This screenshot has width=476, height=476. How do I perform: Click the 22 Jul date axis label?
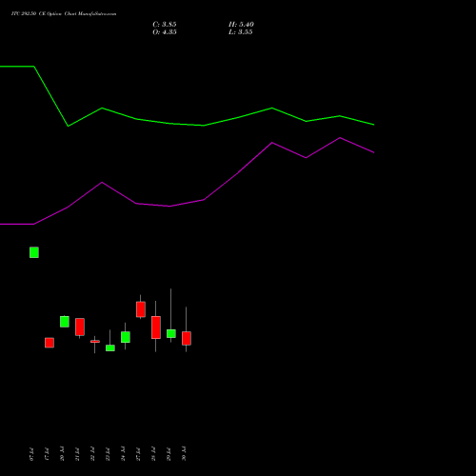[92, 454]
